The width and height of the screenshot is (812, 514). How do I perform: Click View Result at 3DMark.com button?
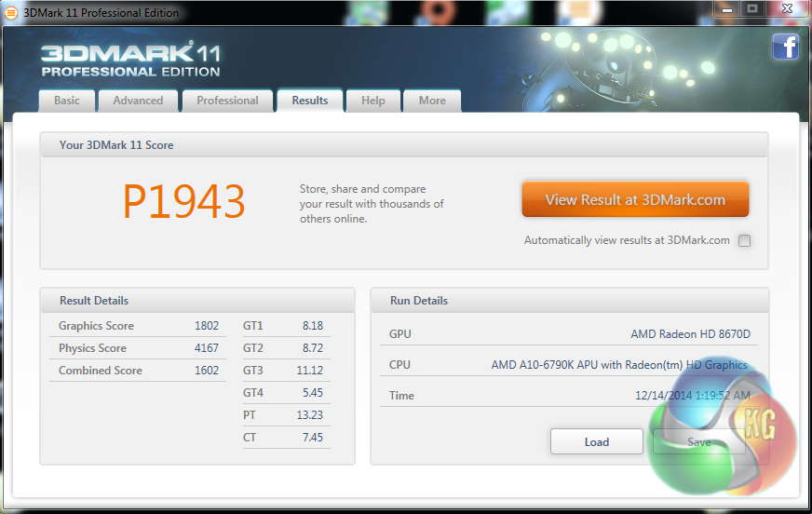click(635, 199)
